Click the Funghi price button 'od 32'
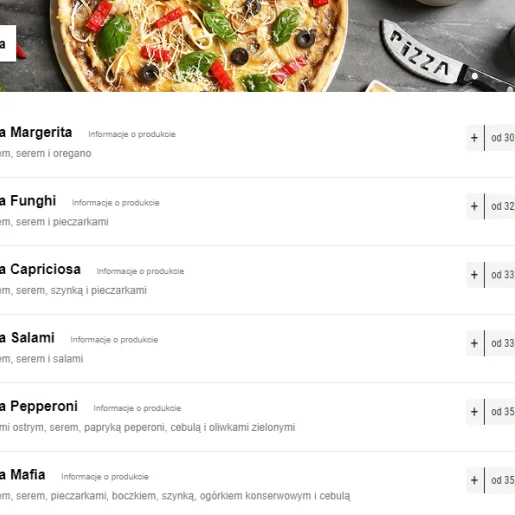The width and height of the screenshot is (515, 515). pyautogui.click(x=500, y=206)
